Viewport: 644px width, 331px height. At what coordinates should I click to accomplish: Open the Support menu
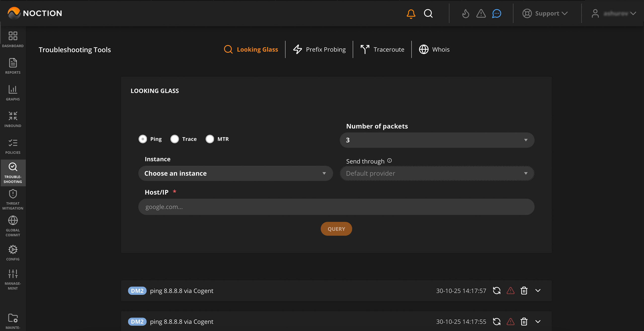click(x=545, y=14)
